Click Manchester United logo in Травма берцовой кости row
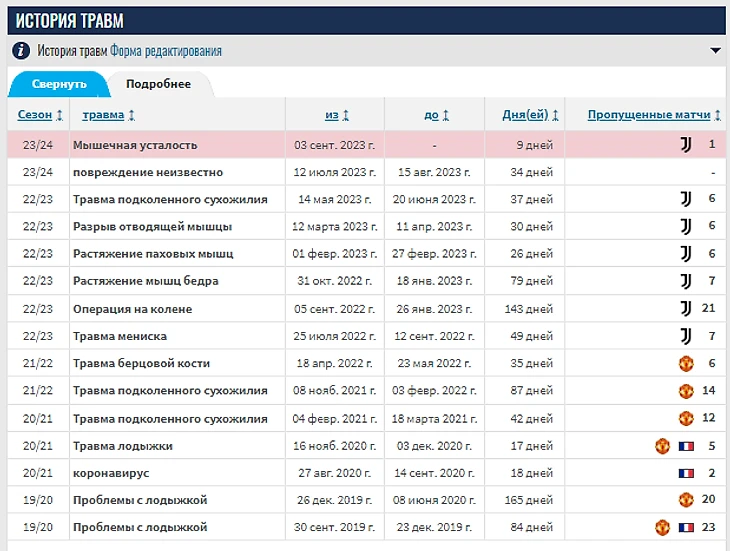The image size is (730, 551). (x=686, y=364)
